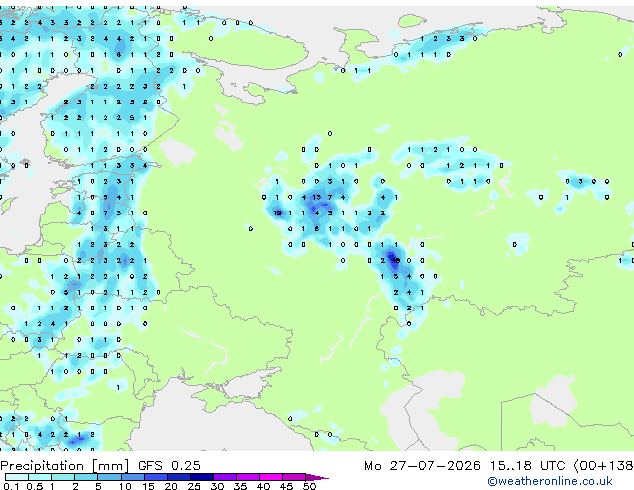The width and height of the screenshot is (634, 490).
Task: Click the '25' legend scale value
Action: tap(194, 486)
